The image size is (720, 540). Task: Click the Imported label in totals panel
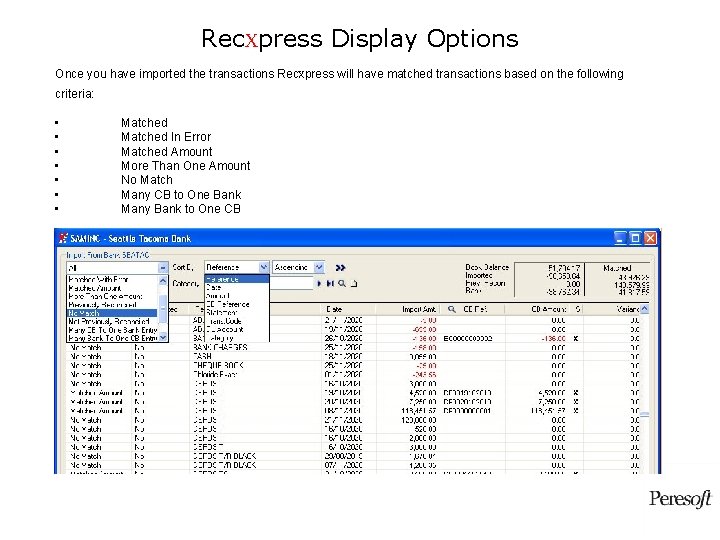click(478, 275)
